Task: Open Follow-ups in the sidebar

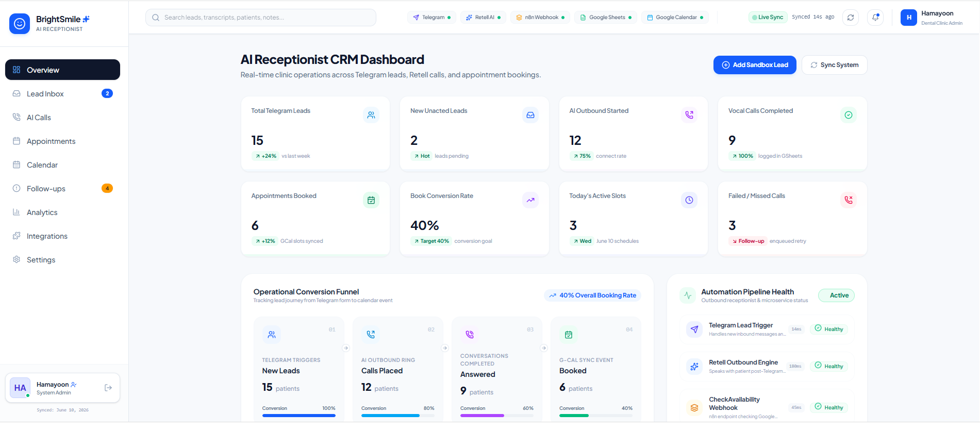Action: [62, 188]
